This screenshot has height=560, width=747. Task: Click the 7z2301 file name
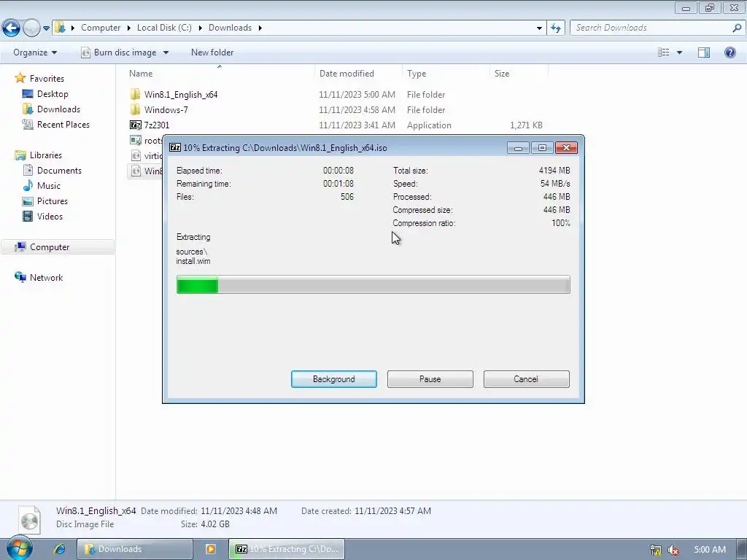[x=157, y=125]
